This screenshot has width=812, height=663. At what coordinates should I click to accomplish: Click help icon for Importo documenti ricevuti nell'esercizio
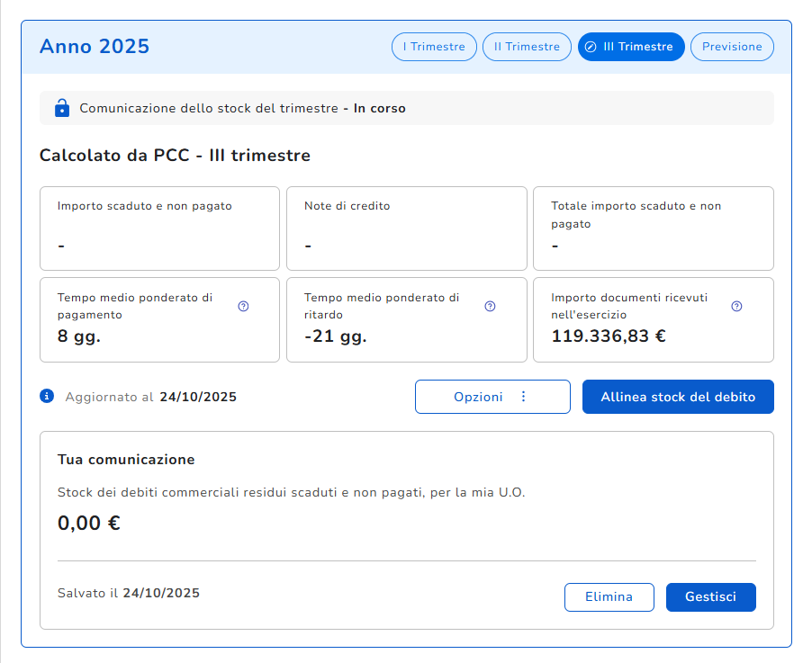click(x=736, y=306)
